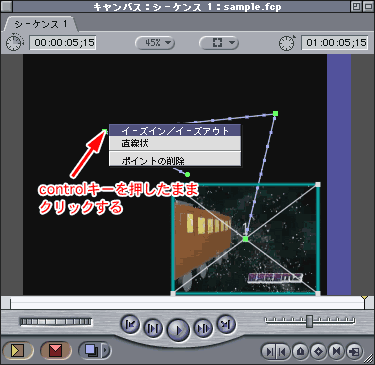
Task: Click the シーケンス 1 tab
Action: coord(41,24)
